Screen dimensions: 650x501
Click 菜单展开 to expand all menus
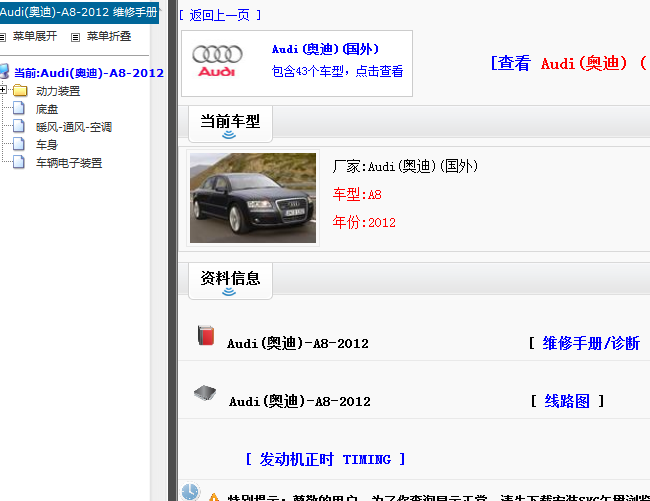35,36
